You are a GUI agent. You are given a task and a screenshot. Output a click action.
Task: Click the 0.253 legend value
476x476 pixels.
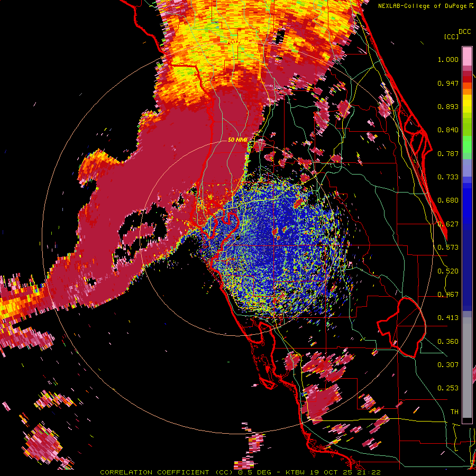(448, 388)
